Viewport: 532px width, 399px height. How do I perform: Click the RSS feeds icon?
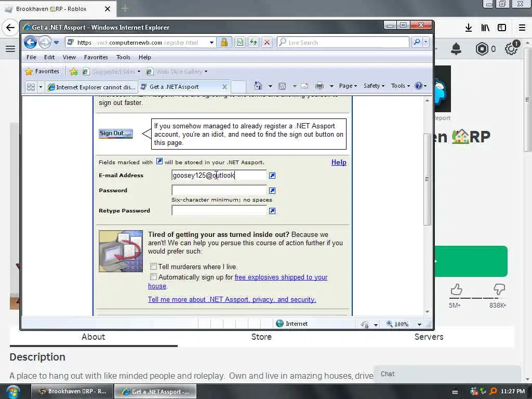click(x=282, y=86)
